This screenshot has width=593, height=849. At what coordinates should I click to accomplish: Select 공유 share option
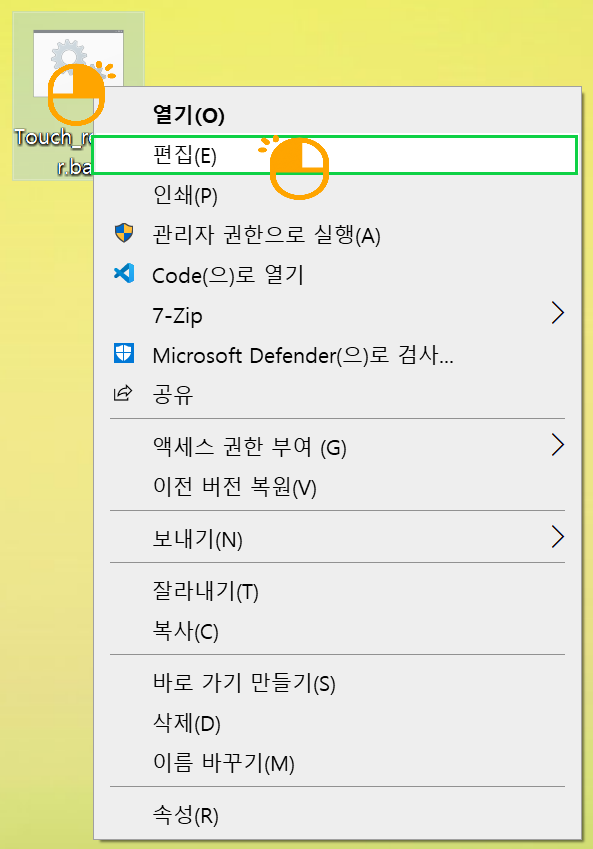click(x=173, y=395)
